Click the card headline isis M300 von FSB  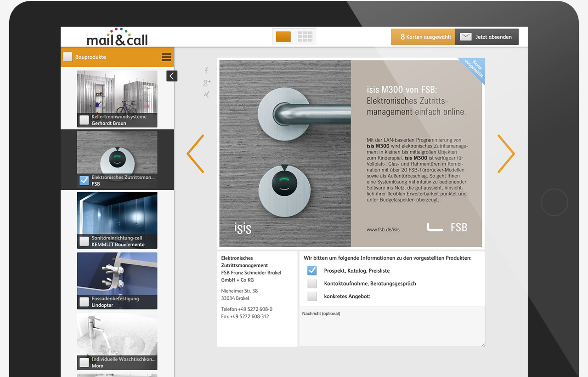(x=402, y=90)
